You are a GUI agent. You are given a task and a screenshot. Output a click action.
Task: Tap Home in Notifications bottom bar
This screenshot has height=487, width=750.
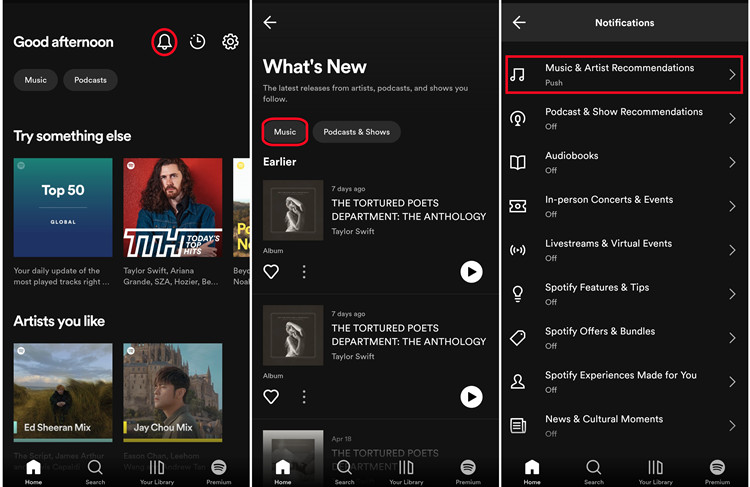point(532,472)
